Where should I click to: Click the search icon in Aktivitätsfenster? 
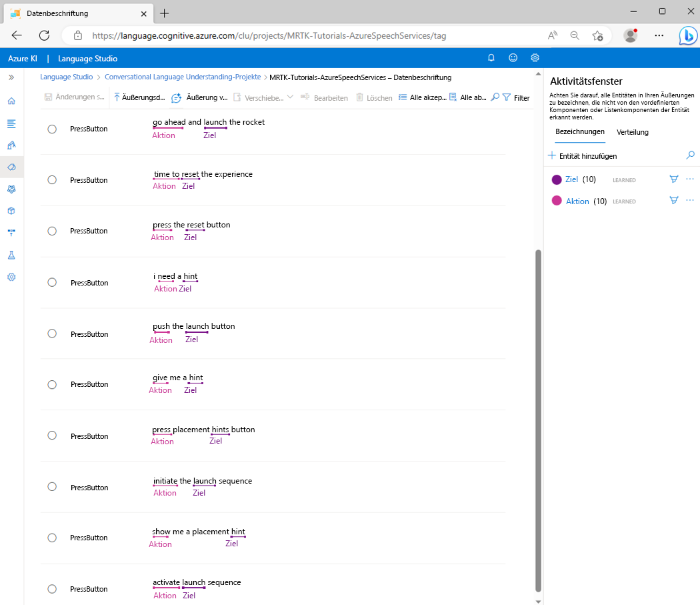click(x=690, y=155)
